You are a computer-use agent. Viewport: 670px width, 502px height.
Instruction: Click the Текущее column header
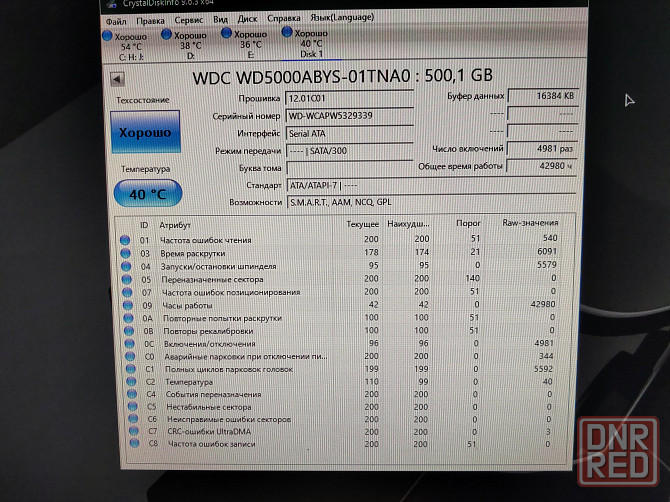[x=362, y=224]
